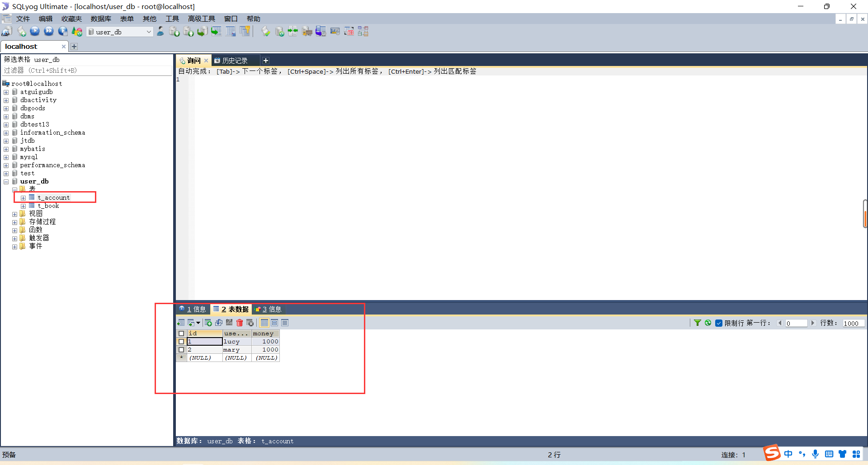Viewport: 868px width, 465px height.
Task: Click the mary cell in the data grid
Action: 237,350
